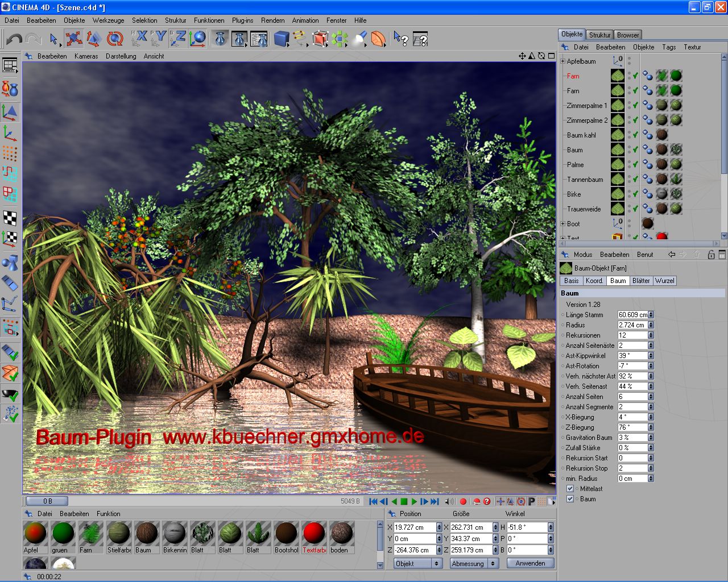Screen dimensions: 728x582
Task: Open the Werkzeuge menu
Action: coord(108,20)
